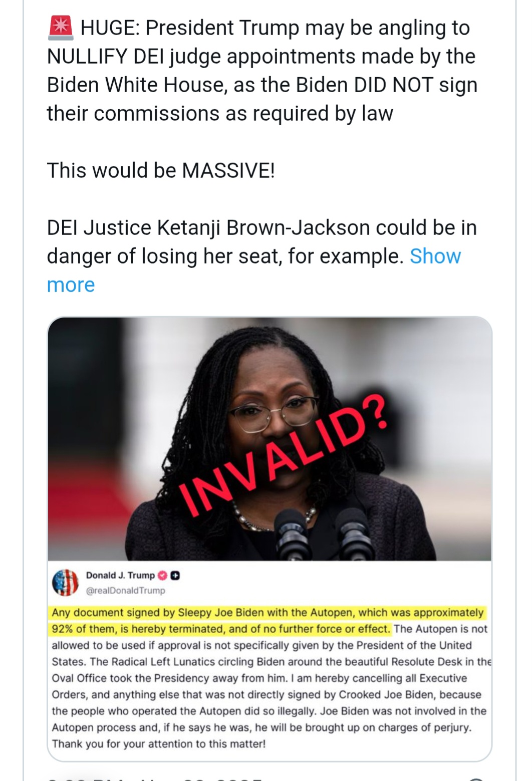
Task: Open the Donald J. Trump profile name
Action: point(120,575)
